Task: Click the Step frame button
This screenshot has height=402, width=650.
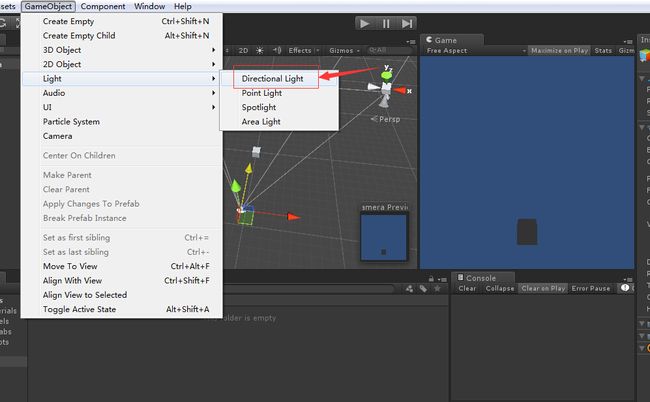Action: (x=407, y=24)
